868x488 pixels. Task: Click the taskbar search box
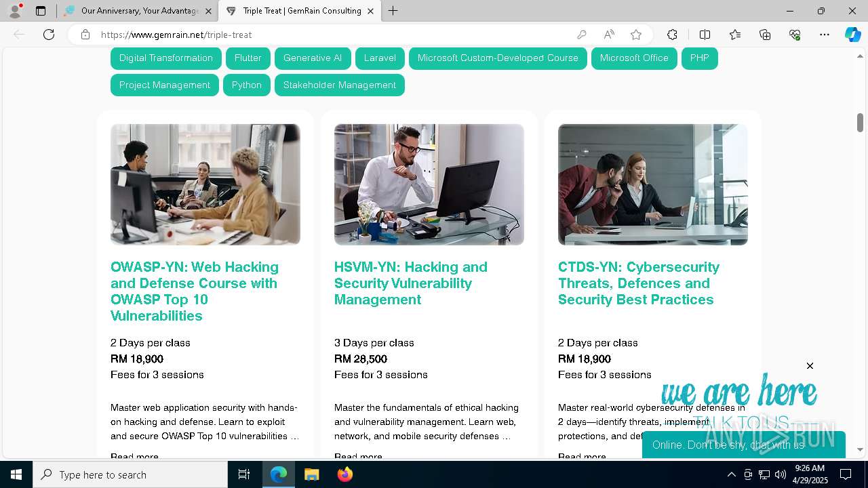pos(130,474)
